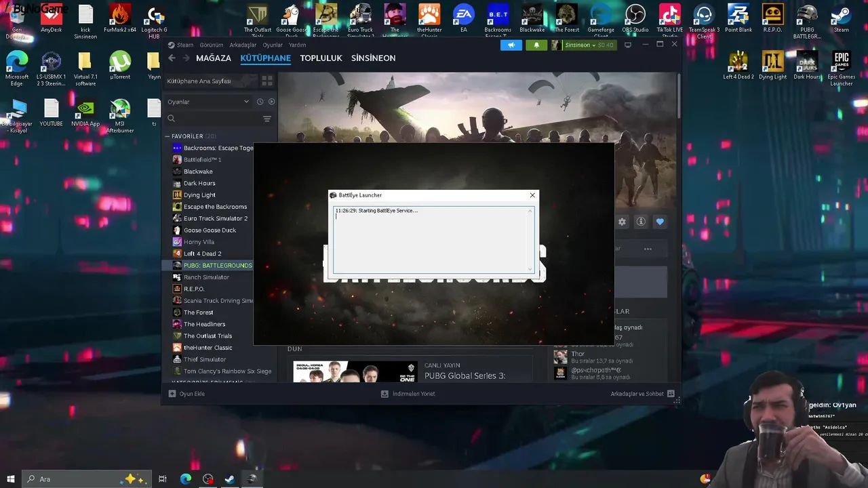Click taskbar search box Ara
Viewport: 868px width, 488px height.
tap(88, 479)
